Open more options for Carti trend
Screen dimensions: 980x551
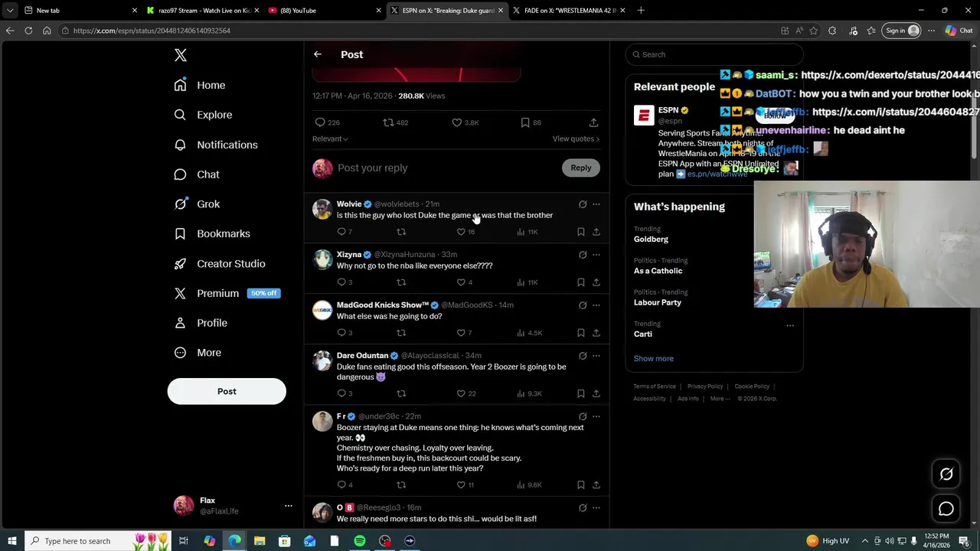coord(790,325)
